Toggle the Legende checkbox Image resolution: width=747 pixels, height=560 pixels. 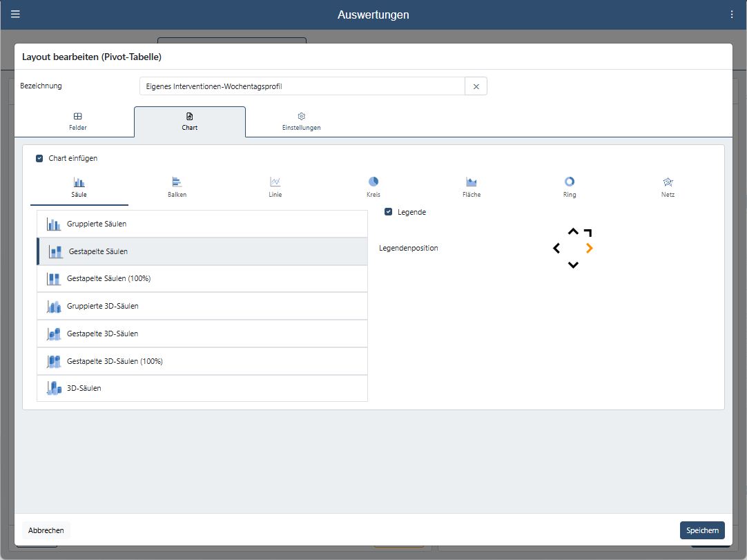[389, 212]
